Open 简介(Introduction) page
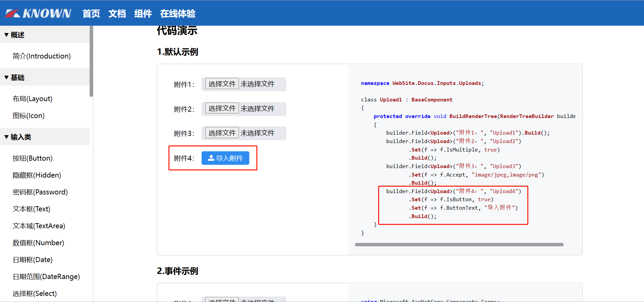Screen dimensions: 644x302 point(42,56)
